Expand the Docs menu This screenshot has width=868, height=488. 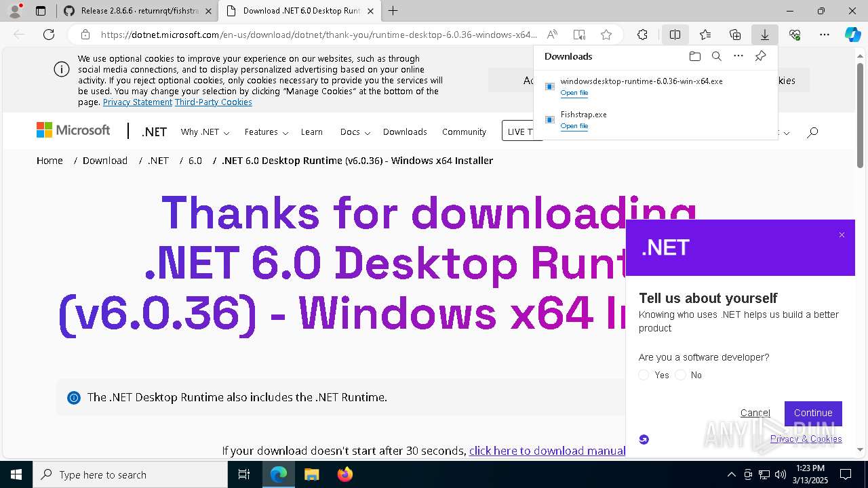click(355, 132)
